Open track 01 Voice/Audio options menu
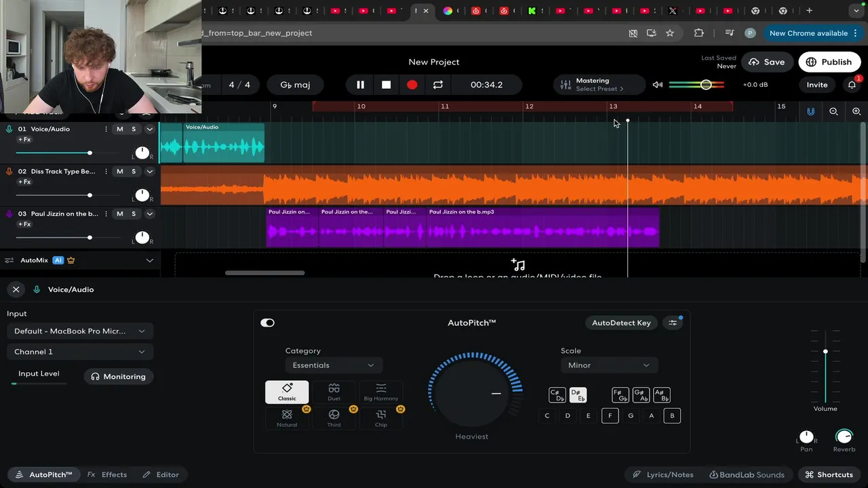The height and width of the screenshot is (488, 868). pyautogui.click(x=106, y=129)
